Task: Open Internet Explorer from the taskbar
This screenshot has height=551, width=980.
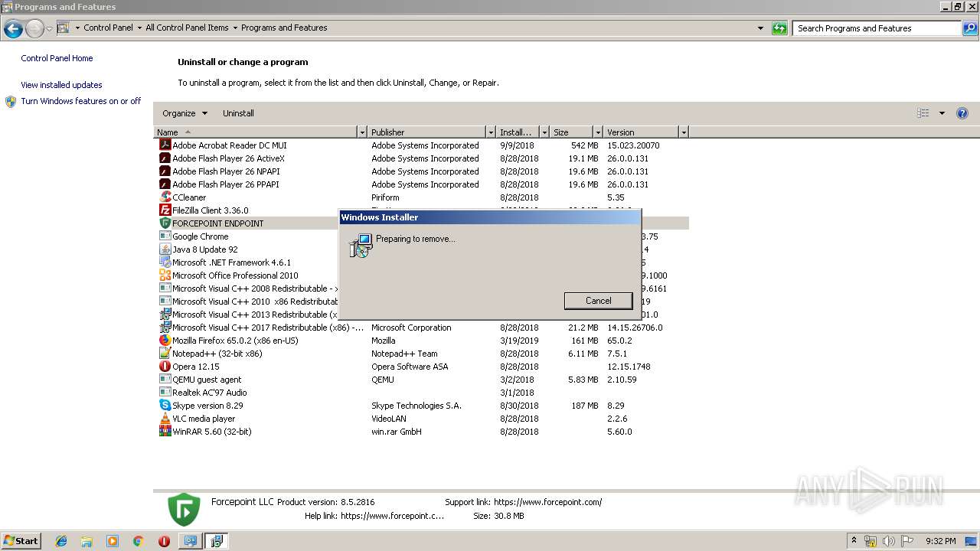Action: click(x=61, y=541)
